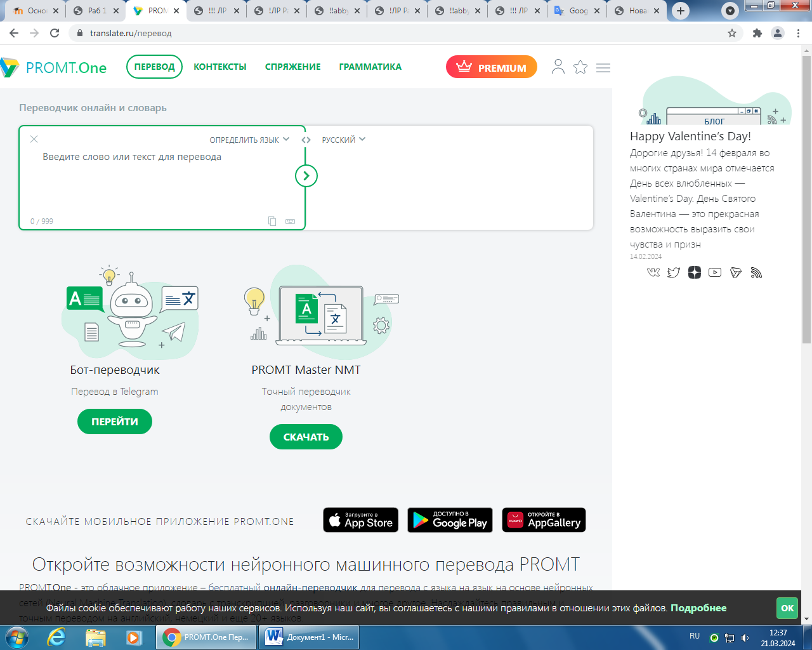This screenshot has height=650, width=812.
Task: Expand the РУССКИЙ target language dropdown
Action: point(343,140)
